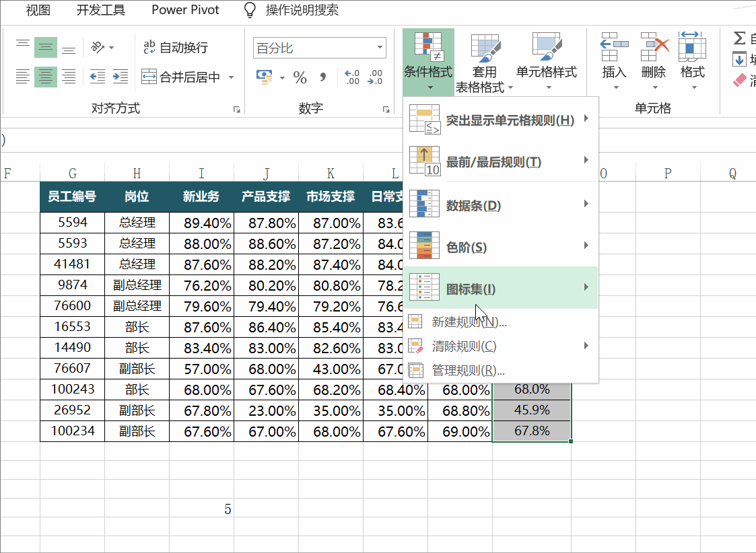This screenshot has height=553, width=756.
Task: Click the increase indent icon
Action: (121, 77)
